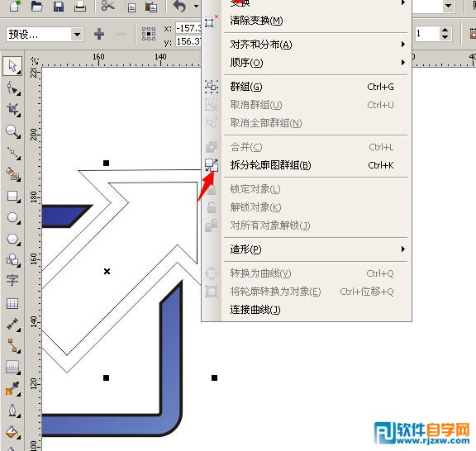The image size is (476, 451).
Task: Select the Basic shapes tool
Action: click(12, 260)
